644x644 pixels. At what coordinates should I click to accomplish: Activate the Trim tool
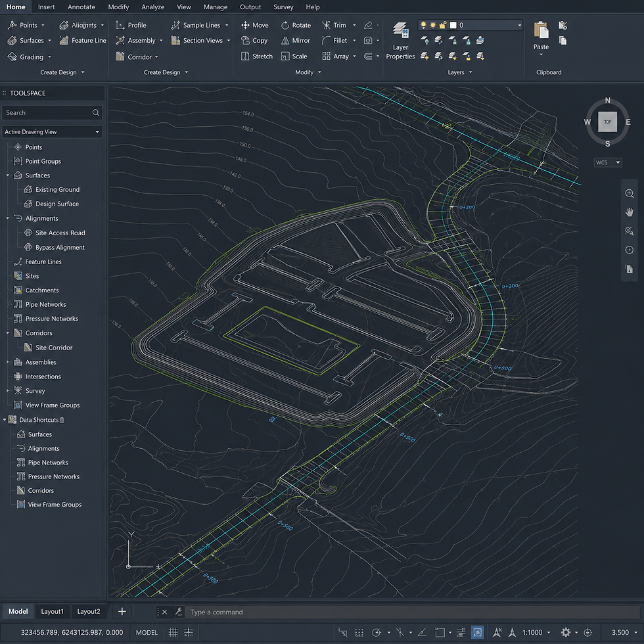pos(334,25)
